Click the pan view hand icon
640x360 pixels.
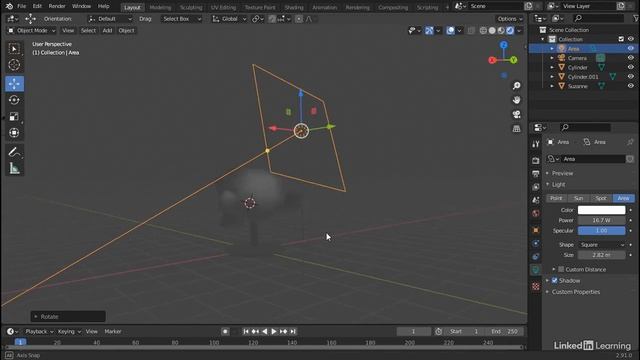(517, 100)
